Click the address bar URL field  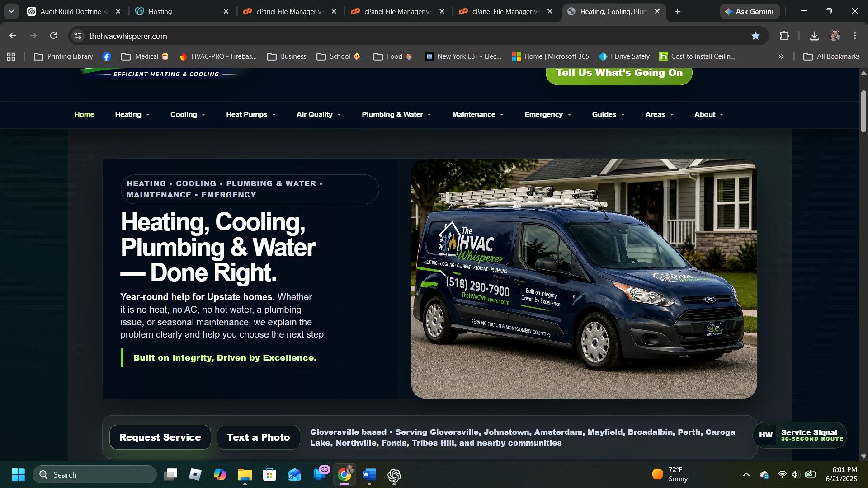pos(416,36)
